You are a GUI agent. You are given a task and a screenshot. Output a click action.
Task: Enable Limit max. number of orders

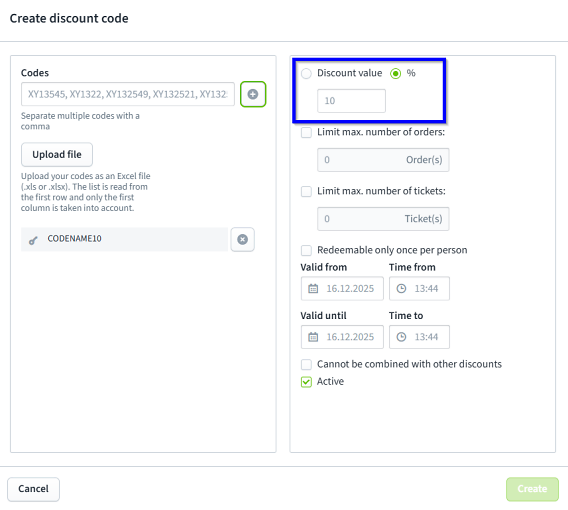[306, 132]
